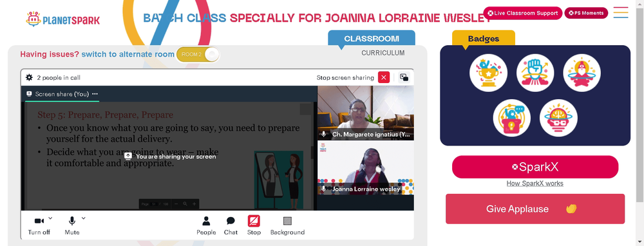Viewport: 644px width, 246px height.
Task: Open Live Classroom Support
Action: [x=523, y=13]
